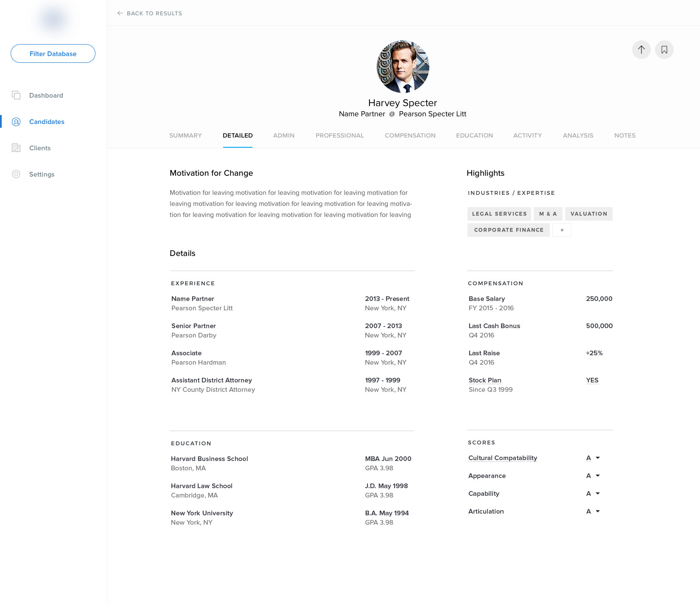Click the Since Q3 1999 text
The height and width of the screenshot is (607, 700).
coord(490,390)
